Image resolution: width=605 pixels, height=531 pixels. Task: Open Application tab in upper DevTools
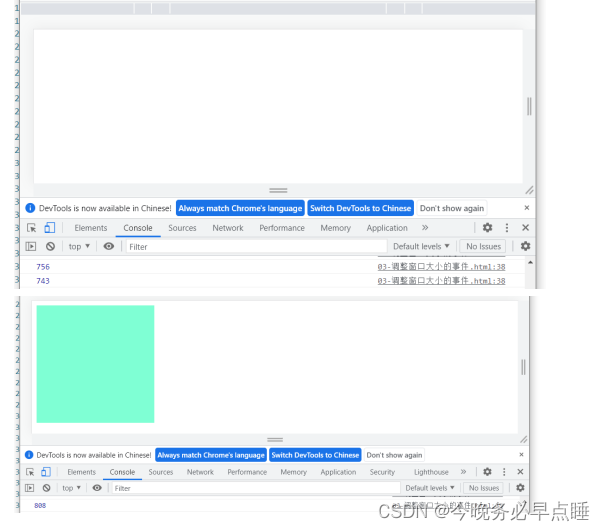387,228
